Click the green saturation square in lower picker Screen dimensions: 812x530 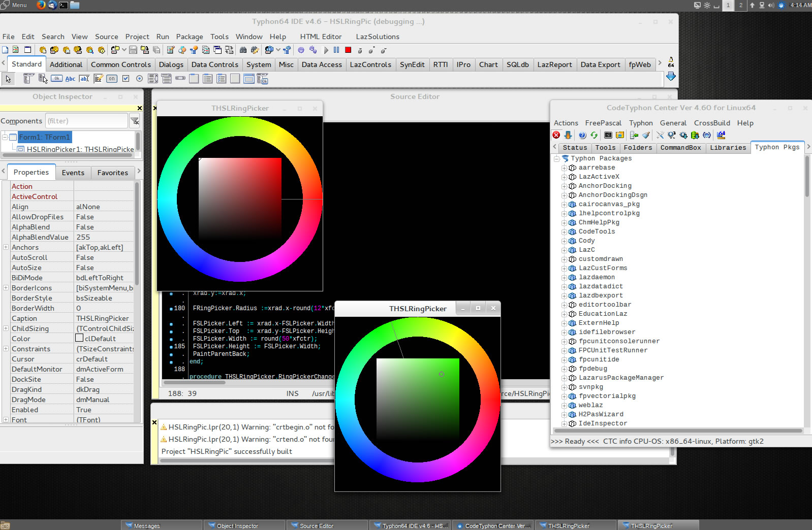(418, 400)
